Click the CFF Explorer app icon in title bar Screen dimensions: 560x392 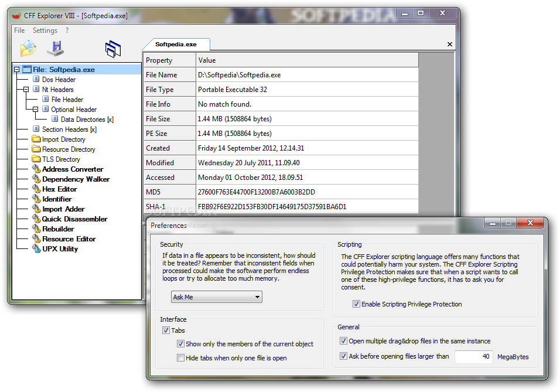click(16, 15)
